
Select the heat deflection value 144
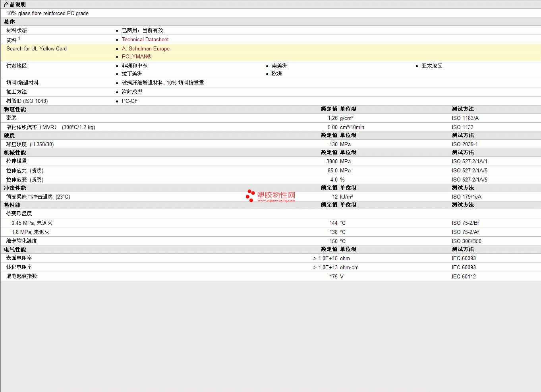point(334,223)
